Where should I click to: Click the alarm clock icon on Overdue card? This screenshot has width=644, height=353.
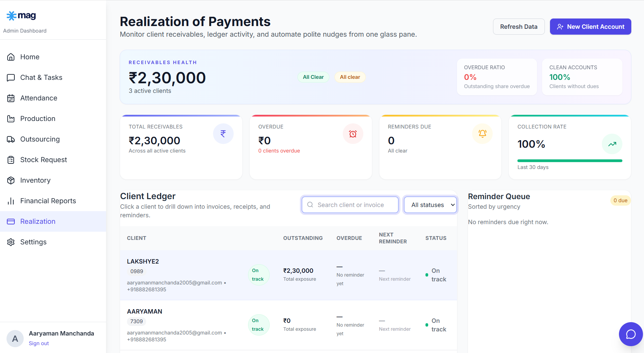point(353,134)
